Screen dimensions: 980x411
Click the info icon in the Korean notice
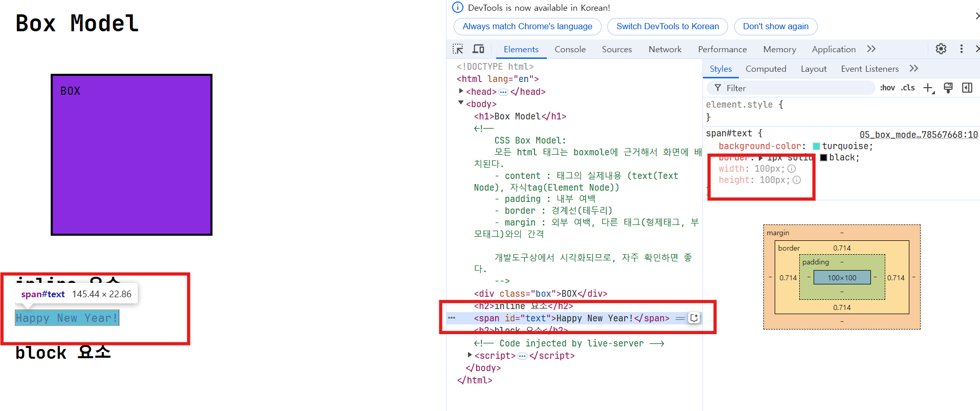[458, 8]
